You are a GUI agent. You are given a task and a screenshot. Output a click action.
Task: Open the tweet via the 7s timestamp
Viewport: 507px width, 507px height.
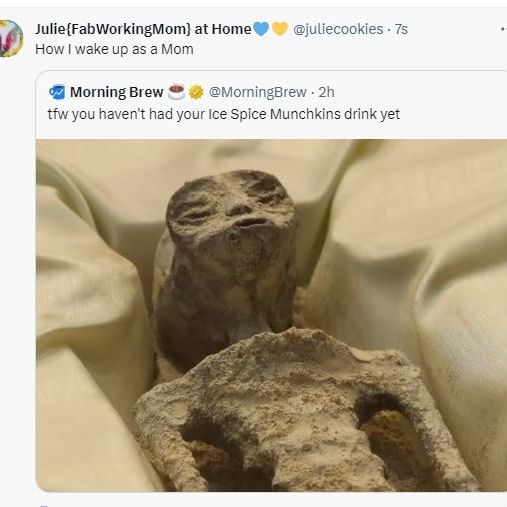pos(401,29)
